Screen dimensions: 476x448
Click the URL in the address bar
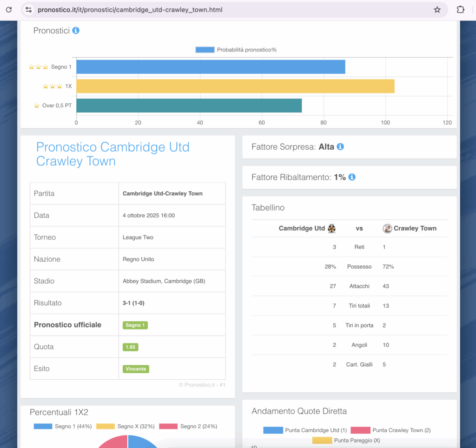coord(130,9)
